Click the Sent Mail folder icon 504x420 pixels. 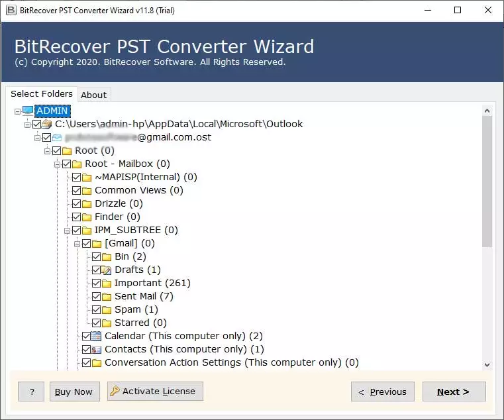(x=107, y=297)
